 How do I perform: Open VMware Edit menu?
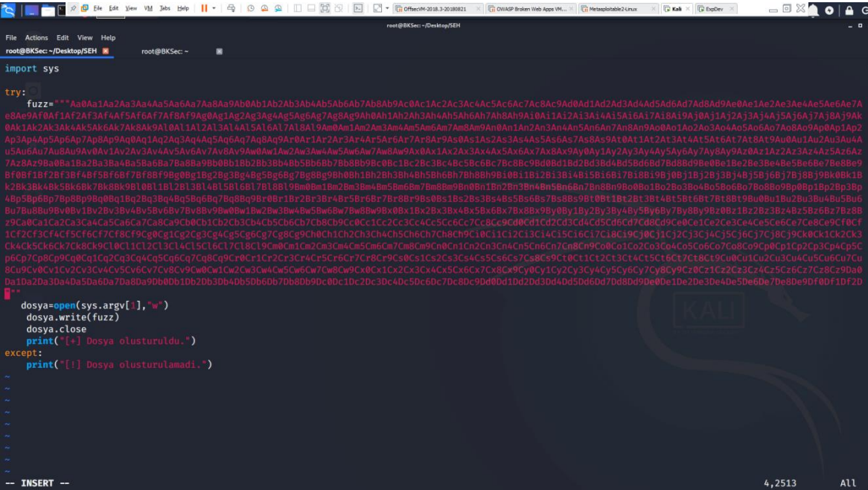(113, 8)
